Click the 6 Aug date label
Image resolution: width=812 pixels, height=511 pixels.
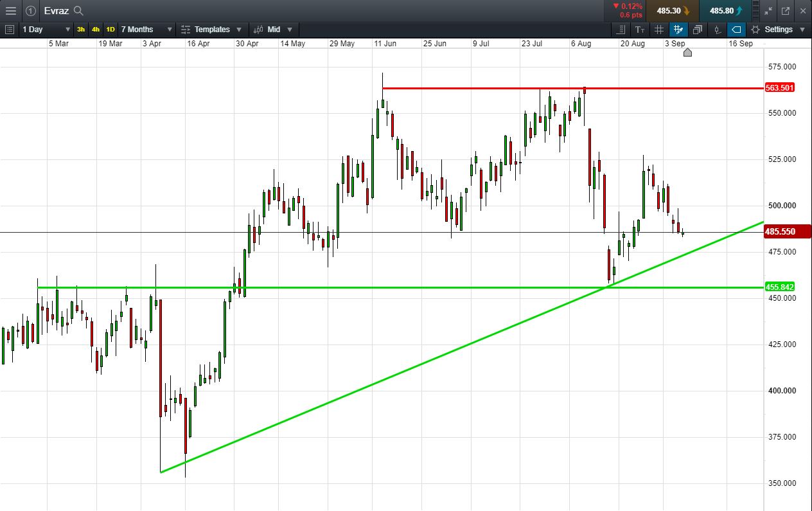tap(581, 44)
